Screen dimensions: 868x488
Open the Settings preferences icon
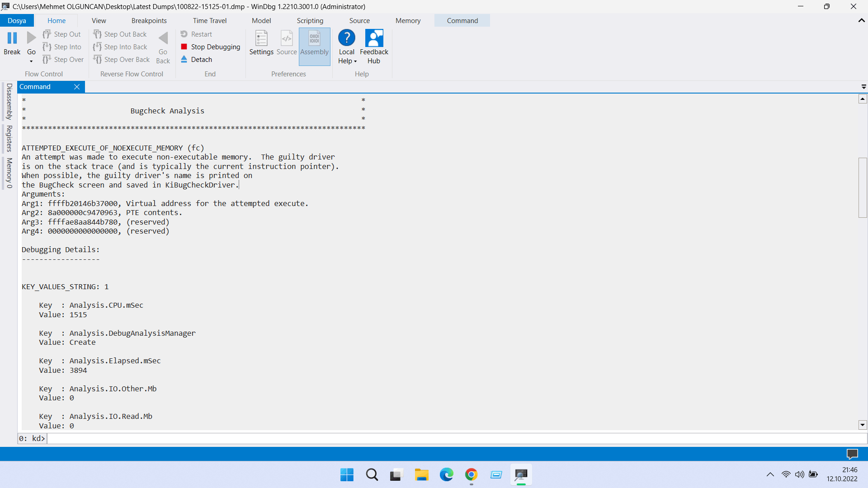pos(261,39)
